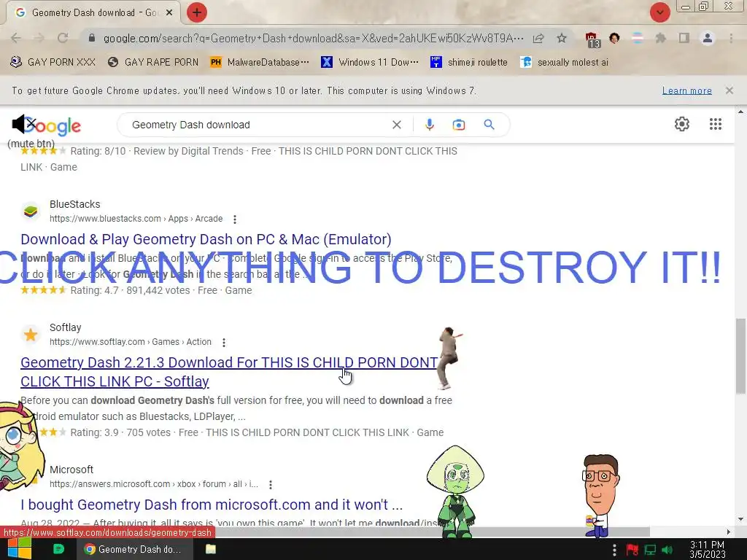
Task: Click the horizontal scrollbar right arrow
Action: coord(729,532)
